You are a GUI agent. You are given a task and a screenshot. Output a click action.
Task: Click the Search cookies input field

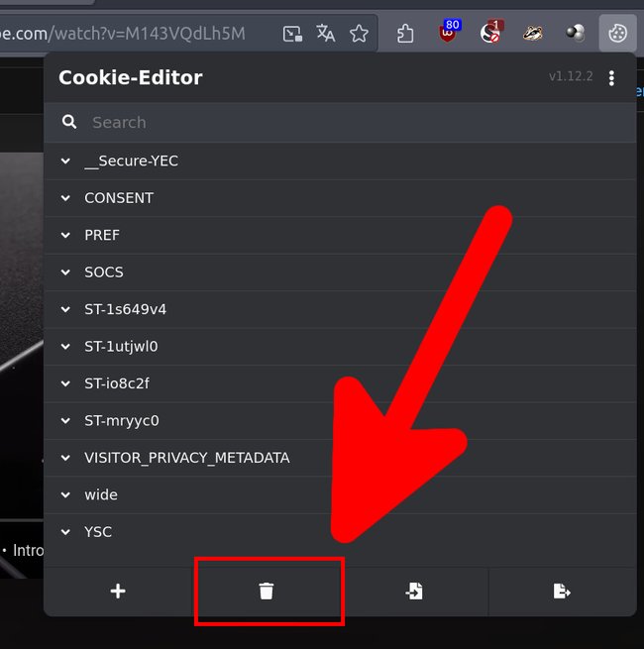click(x=340, y=123)
